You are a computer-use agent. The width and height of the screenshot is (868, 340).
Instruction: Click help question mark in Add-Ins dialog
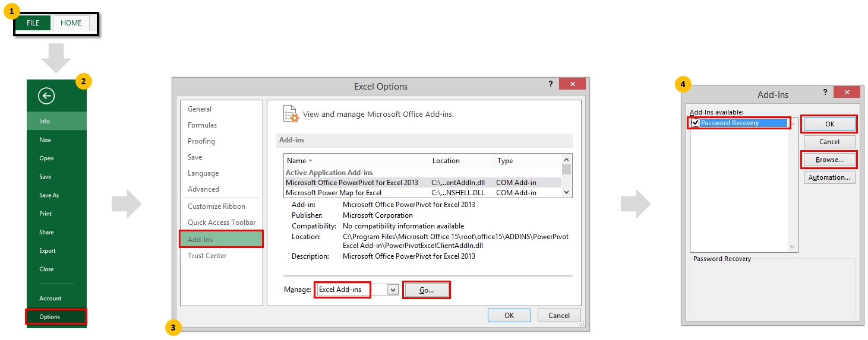[x=825, y=92]
